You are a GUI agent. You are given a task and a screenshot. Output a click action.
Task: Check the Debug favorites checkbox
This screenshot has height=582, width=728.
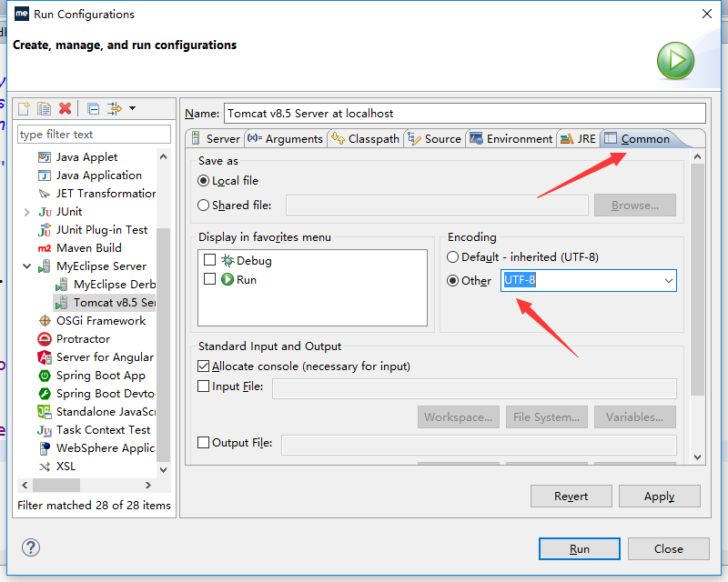(x=210, y=259)
